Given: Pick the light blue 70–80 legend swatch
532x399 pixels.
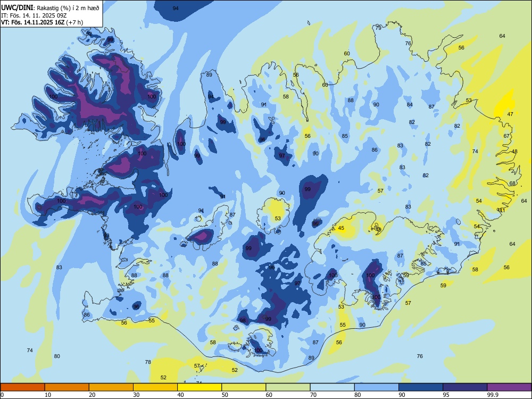Looking at the screenshot, I should pyautogui.click(x=332, y=387).
